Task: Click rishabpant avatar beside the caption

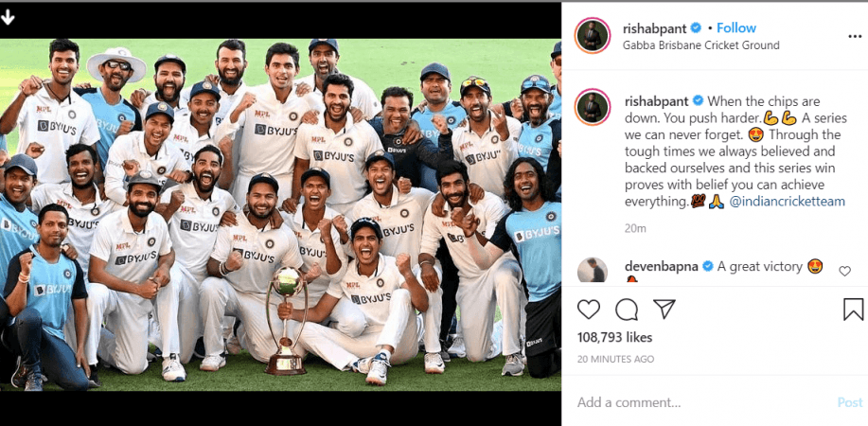Action: (x=593, y=107)
